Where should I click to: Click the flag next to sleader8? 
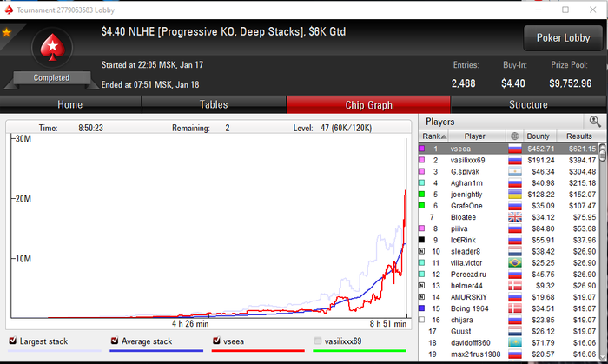pyautogui.click(x=514, y=252)
